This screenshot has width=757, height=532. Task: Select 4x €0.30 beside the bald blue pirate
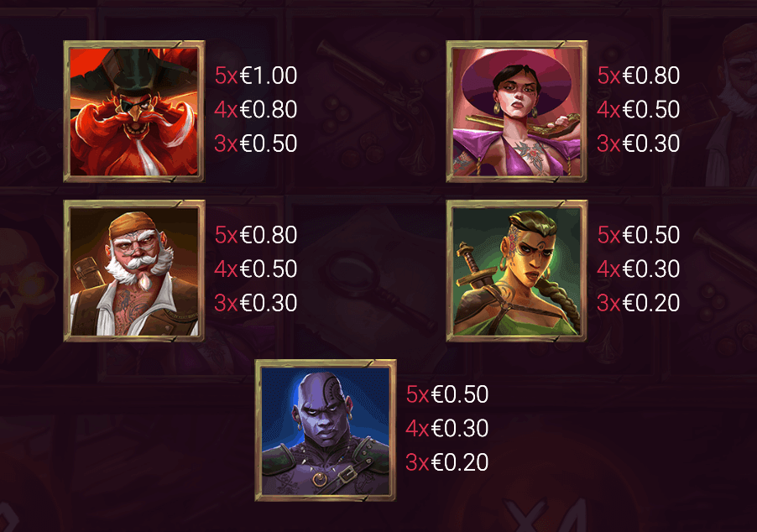[x=447, y=428]
